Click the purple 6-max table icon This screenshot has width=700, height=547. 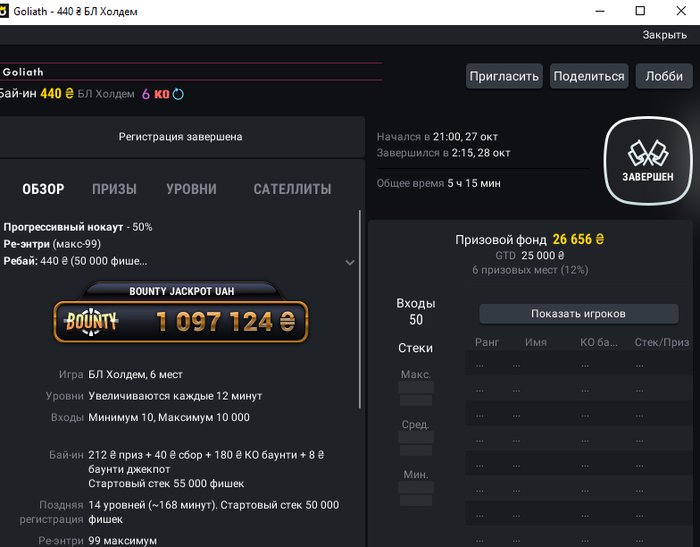(146, 94)
